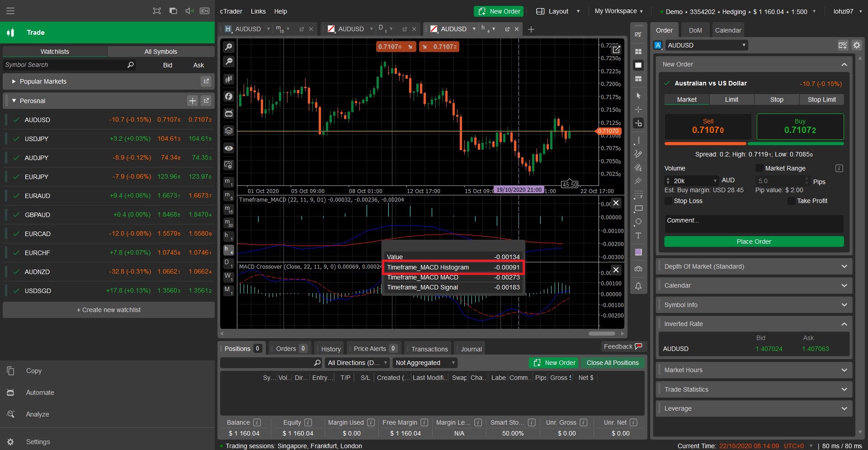This screenshot has width=868, height=450.
Task: Set a price alert with bell icon
Action: 638,286
